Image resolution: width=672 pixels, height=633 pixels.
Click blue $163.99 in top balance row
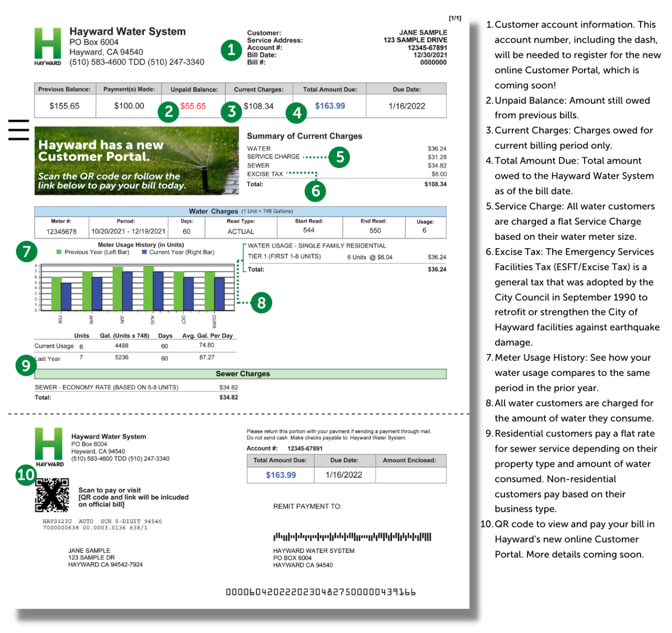(x=330, y=106)
